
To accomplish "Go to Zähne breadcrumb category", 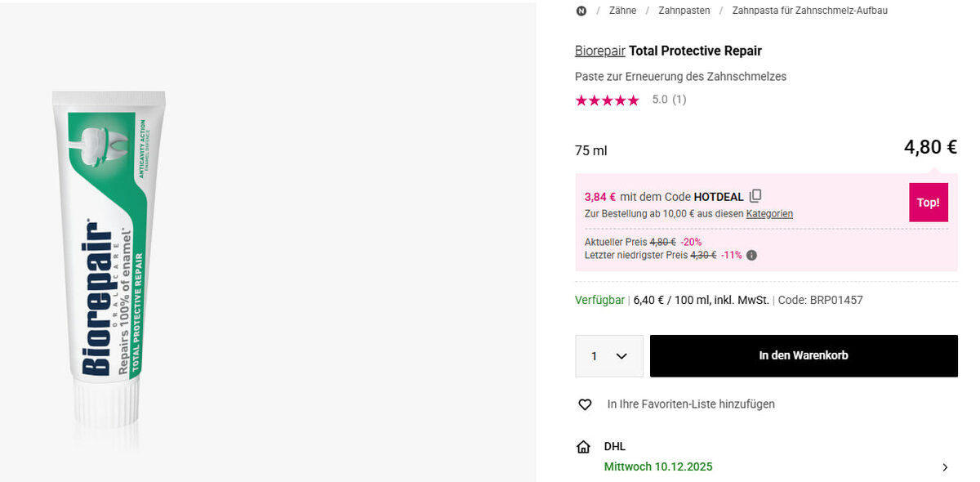I will click(x=622, y=11).
